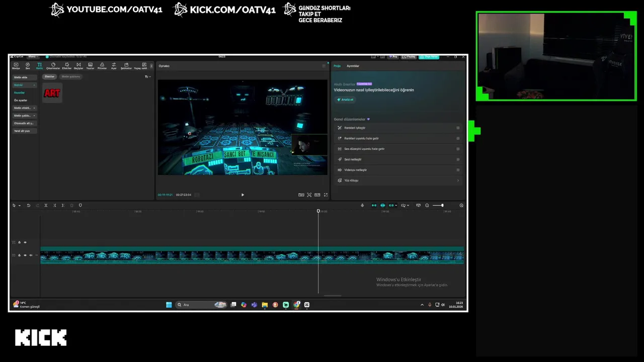The width and height of the screenshot is (644, 362).
Task: Open the Yapay zeka AI tab
Action: click(140, 66)
